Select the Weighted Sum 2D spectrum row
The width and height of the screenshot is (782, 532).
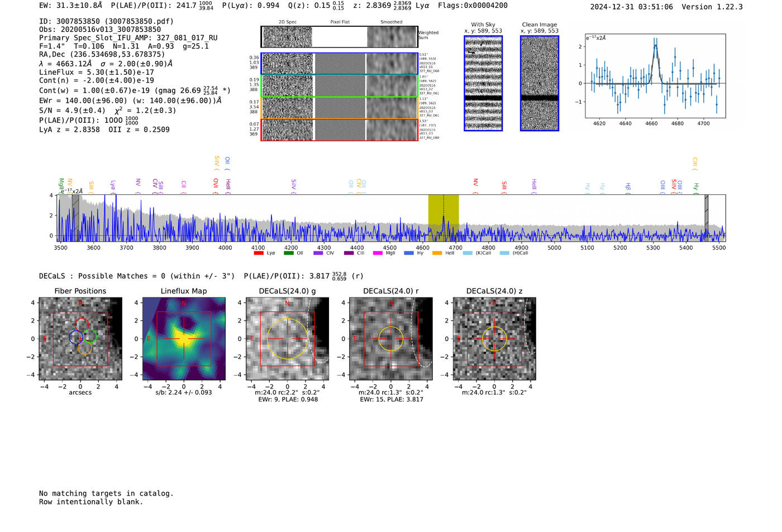coord(339,37)
